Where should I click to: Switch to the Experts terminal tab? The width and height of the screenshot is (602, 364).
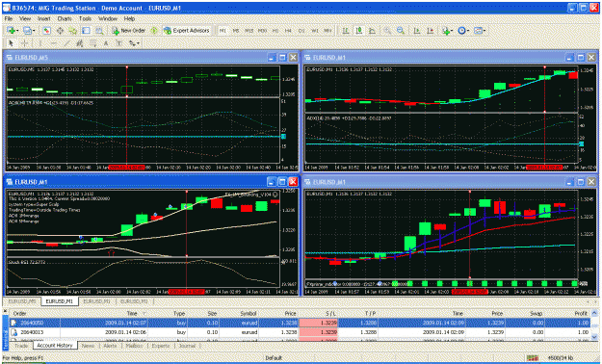coord(161,346)
